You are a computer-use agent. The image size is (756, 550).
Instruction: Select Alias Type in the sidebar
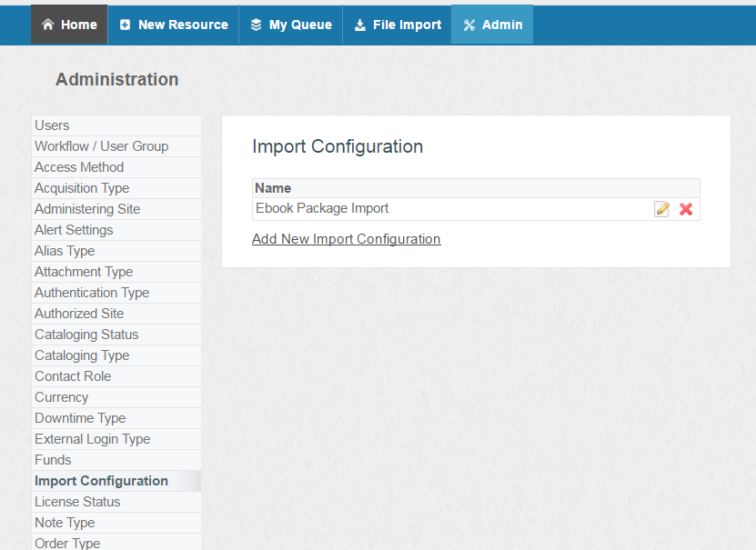coord(116,251)
